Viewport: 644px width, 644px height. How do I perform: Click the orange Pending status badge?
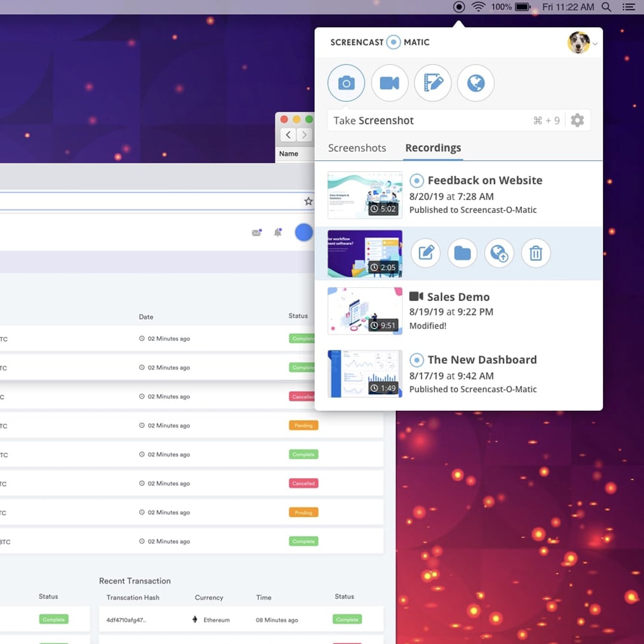(304, 426)
